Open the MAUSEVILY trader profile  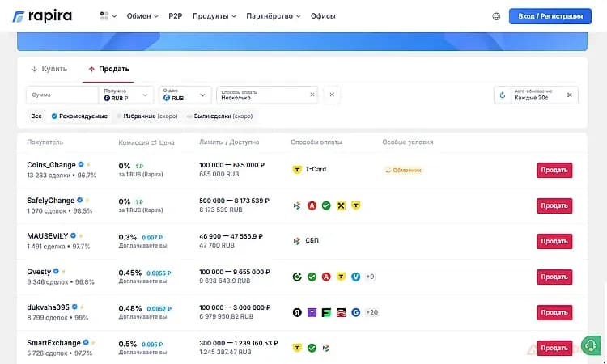[47, 236]
